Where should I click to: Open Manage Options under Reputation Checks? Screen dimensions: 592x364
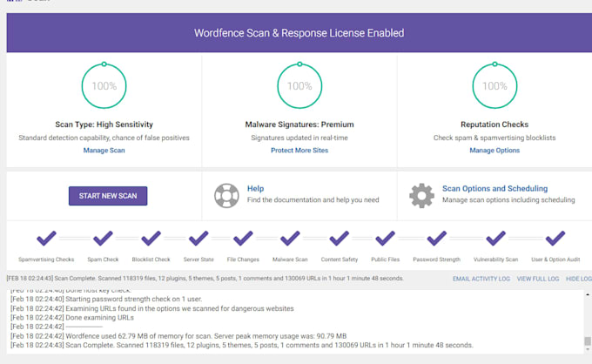tap(494, 151)
